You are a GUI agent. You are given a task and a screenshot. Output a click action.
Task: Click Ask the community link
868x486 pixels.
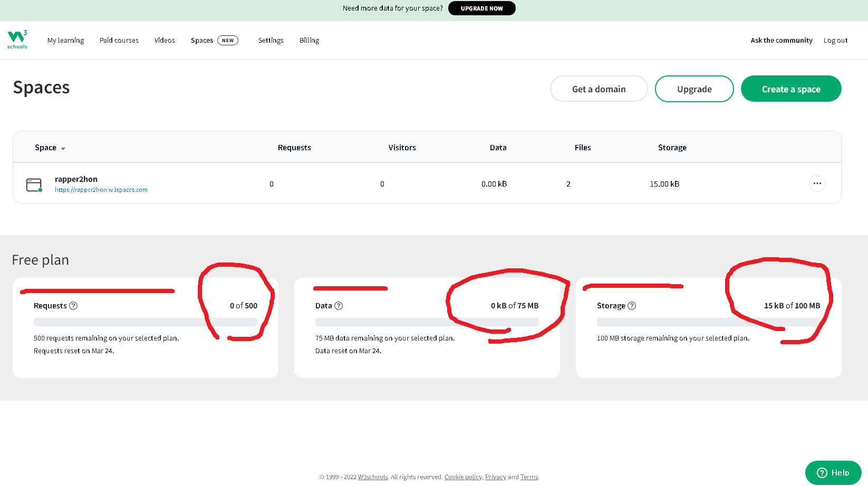coord(782,40)
